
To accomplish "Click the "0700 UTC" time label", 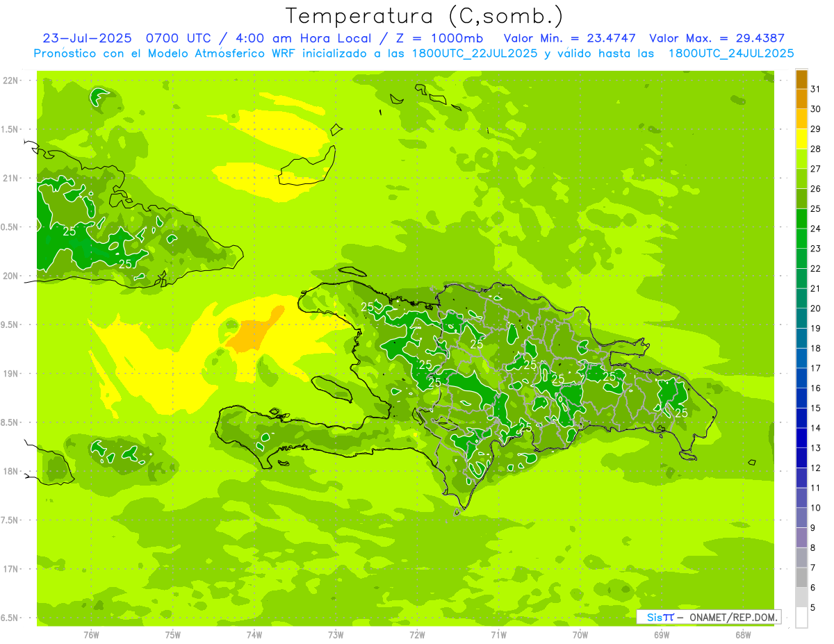I will point(178,38).
